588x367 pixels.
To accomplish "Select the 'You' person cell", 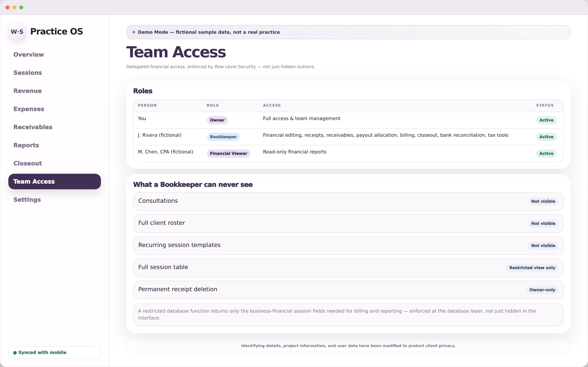I will click(142, 118).
